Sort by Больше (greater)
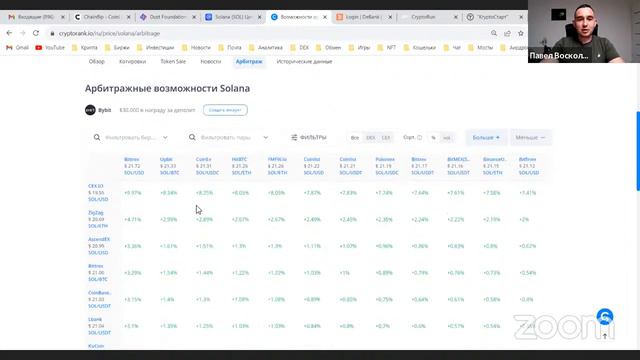Screen dimensions: 640x360 pos(486,138)
